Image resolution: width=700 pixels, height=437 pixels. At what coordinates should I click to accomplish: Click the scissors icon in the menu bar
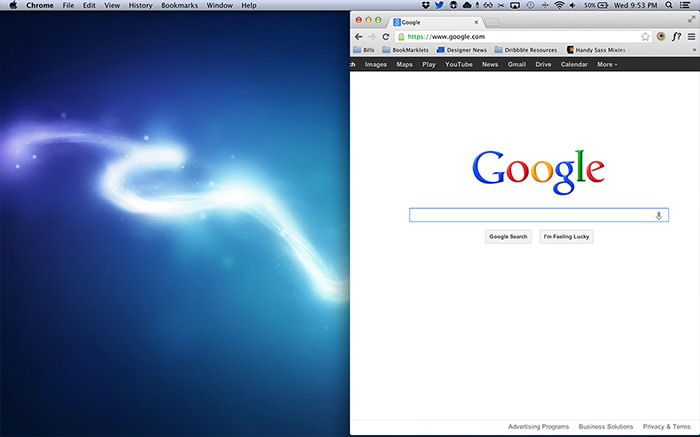pyautogui.click(x=501, y=5)
